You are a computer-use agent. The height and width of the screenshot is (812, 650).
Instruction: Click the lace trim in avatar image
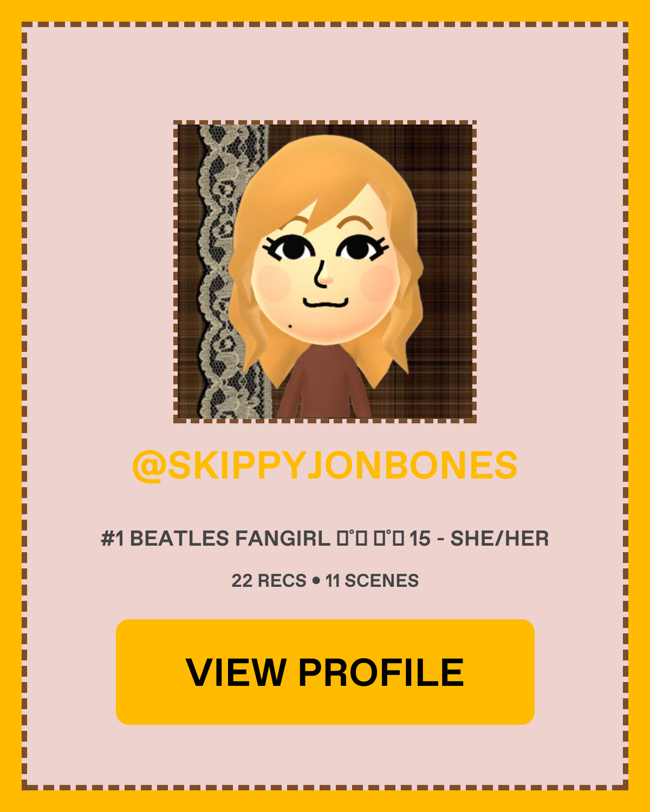[227, 271]
